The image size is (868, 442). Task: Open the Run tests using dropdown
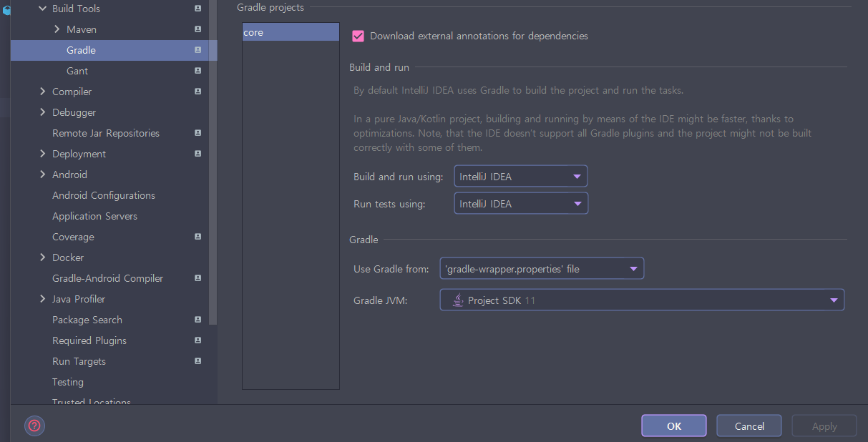click(x=521, y=204)
